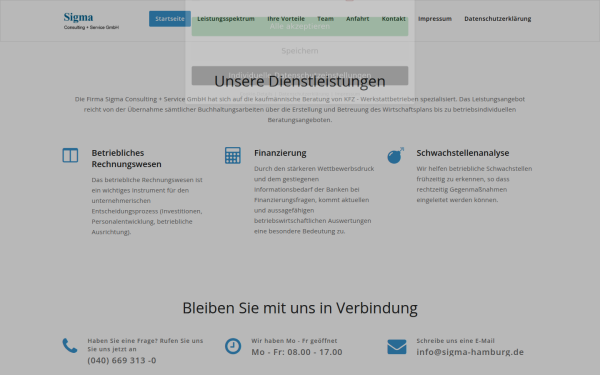Open the Ihre Vorteile page
This screenshot has height=375, width=600.
click(286, 19)
